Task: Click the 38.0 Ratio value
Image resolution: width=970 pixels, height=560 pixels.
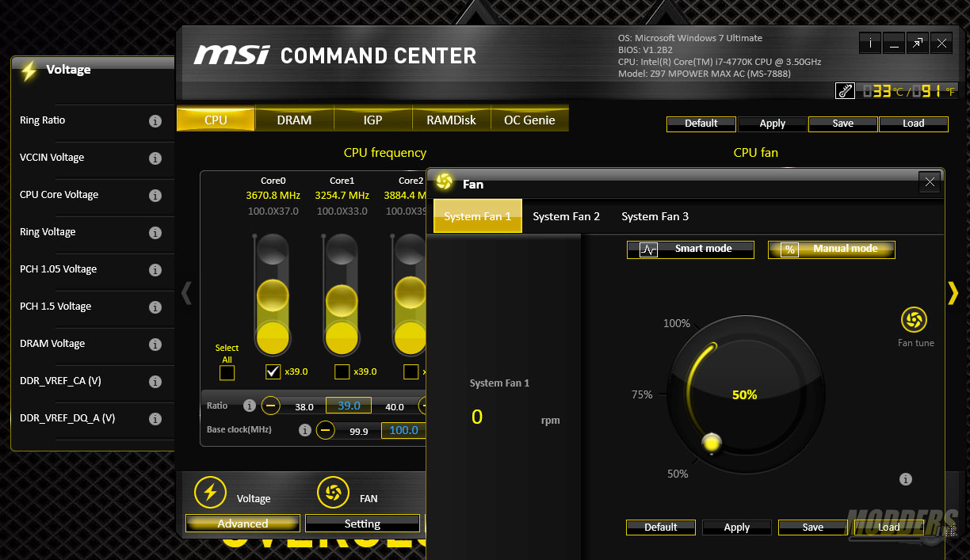Action: click(x=304, y=407)
